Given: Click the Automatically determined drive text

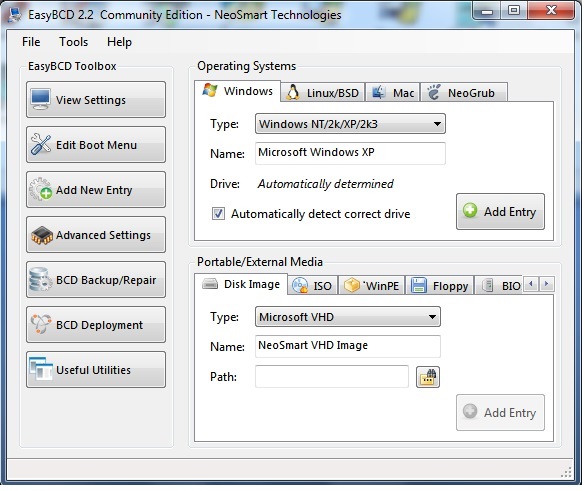Looking at the screenshot, I should (x=326, y=184).
